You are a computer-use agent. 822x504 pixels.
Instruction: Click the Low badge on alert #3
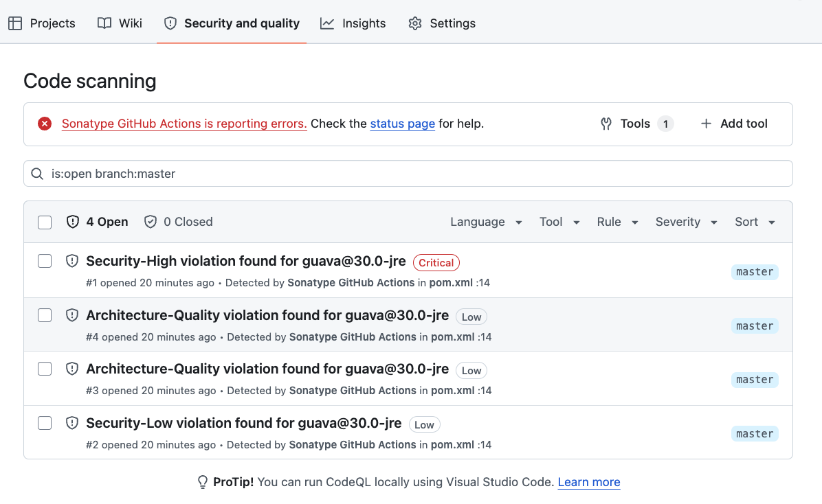coord(471,370)
